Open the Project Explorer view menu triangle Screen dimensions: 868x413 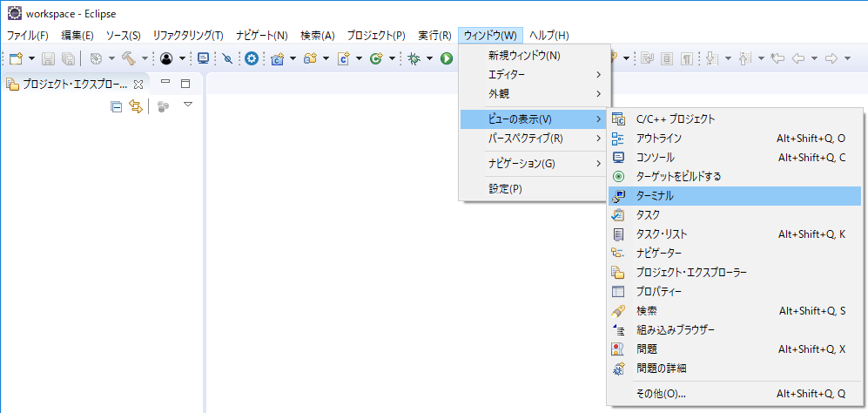(188, 105)
